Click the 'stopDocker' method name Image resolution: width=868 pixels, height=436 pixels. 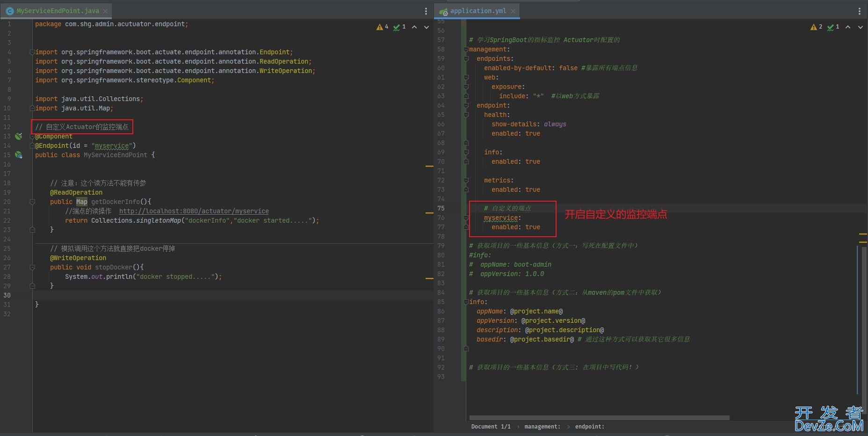[x=114, y=267]
